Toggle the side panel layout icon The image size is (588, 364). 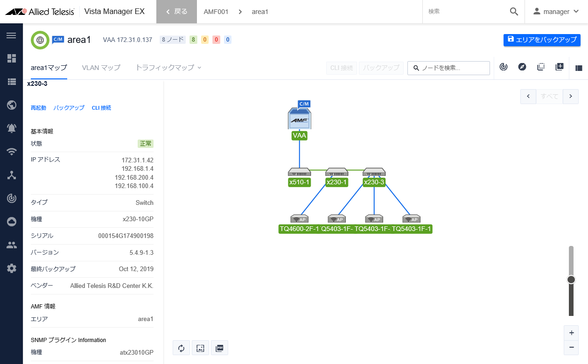click(579, 68)
